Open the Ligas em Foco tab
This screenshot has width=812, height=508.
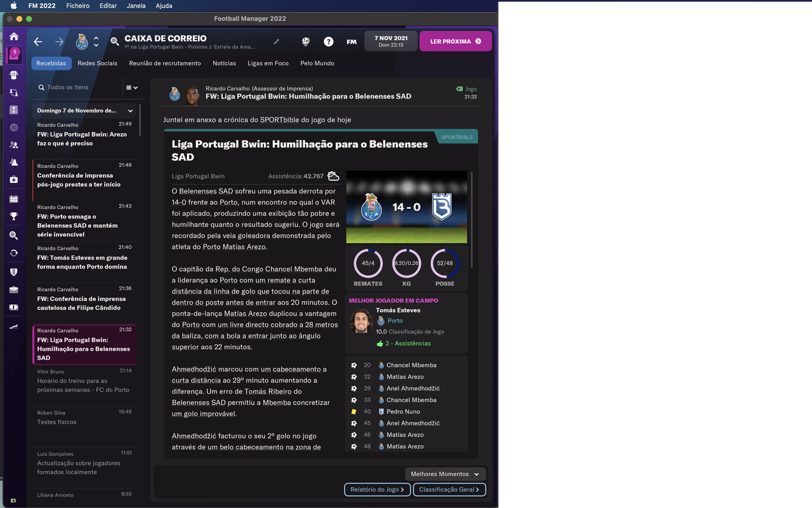(268, 63)
